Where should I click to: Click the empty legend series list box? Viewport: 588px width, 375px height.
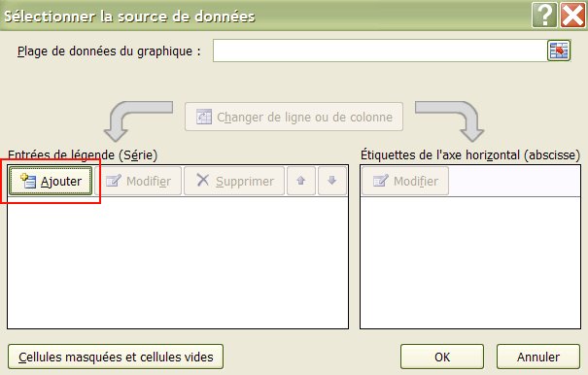[x=178, y=262]
